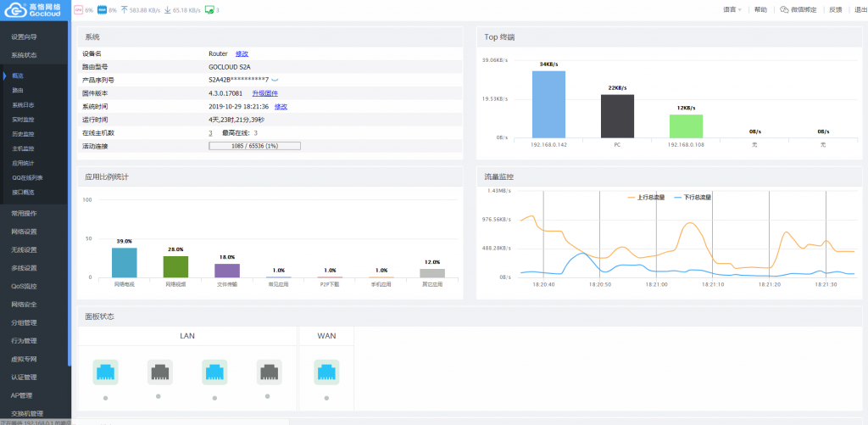Image resolution: width=868 pixels, height=425 pixels.
Task: Select 系统日志 in the sidebar
Action: (x=24, y=105)
